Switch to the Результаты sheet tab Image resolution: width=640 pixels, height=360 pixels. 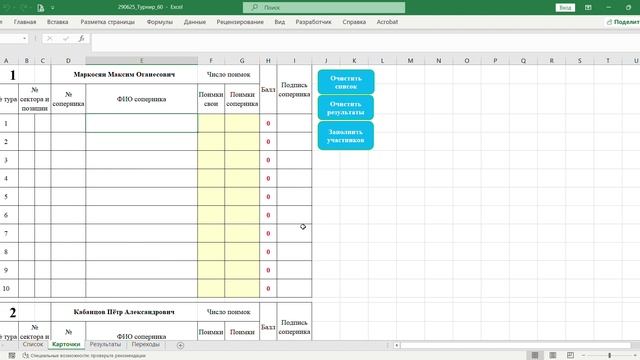coord(105,344)
